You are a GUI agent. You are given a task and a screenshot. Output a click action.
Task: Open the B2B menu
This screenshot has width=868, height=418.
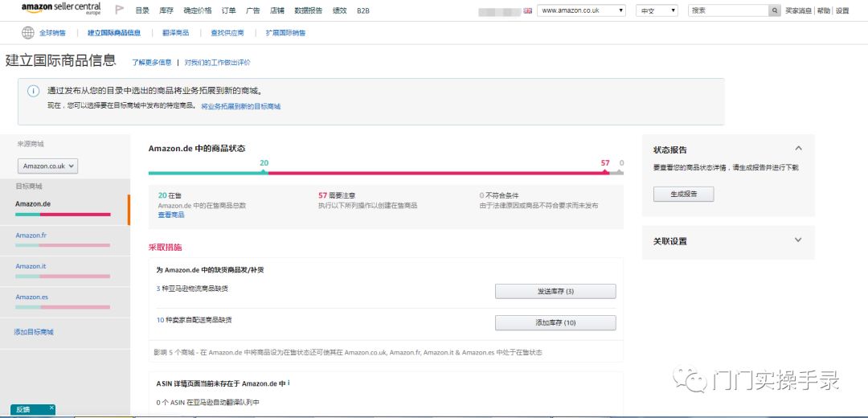(363, 10)
